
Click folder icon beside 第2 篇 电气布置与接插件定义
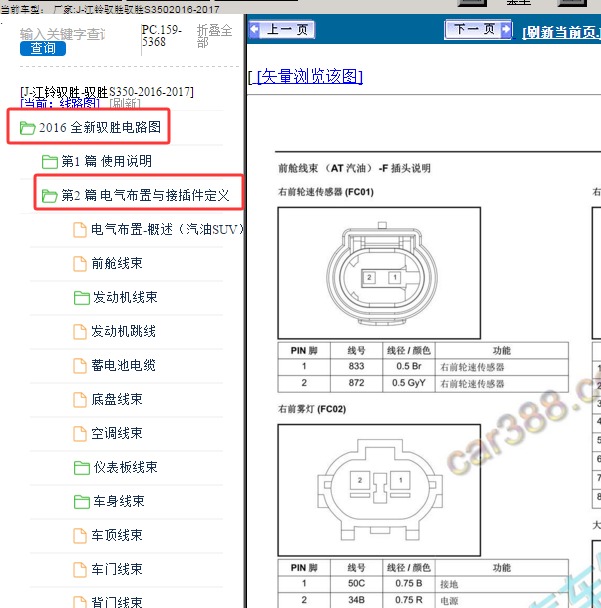tap(50, 195)
